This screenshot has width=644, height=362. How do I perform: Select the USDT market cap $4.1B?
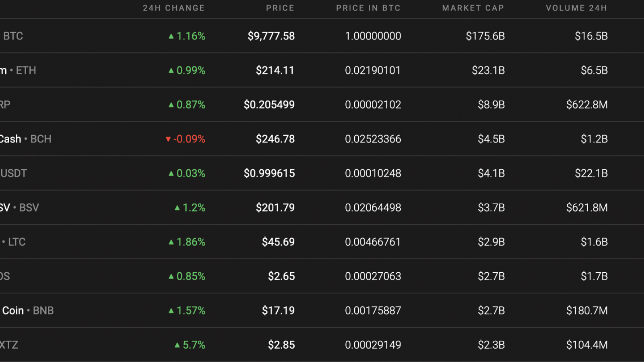point(491,173)
